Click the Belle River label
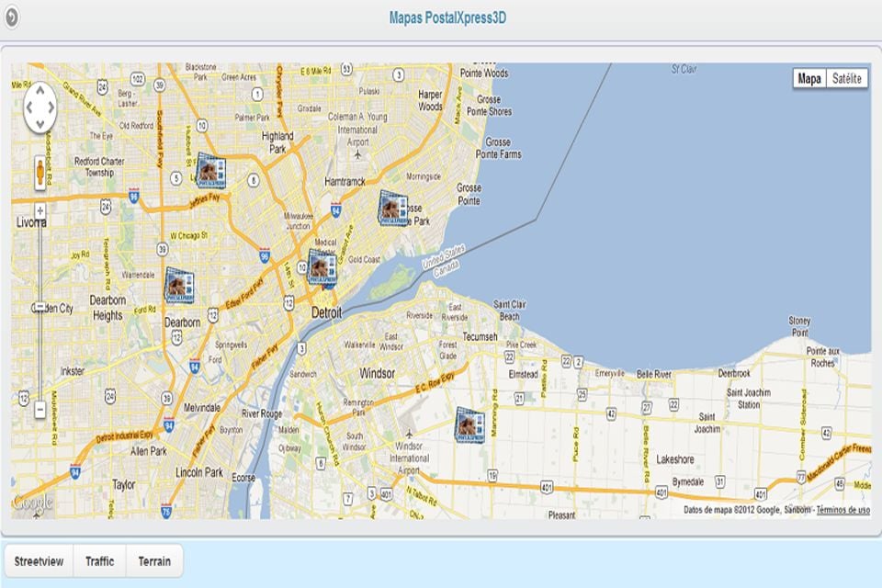This screenshot has width=882, height=588. [x=653, y=374]
